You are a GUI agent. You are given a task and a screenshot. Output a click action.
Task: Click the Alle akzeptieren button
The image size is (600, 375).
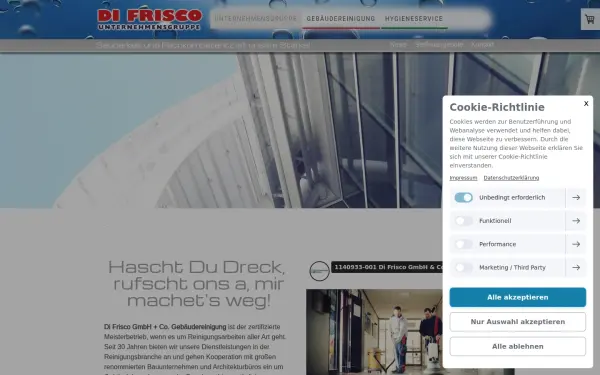click(517, 297)
